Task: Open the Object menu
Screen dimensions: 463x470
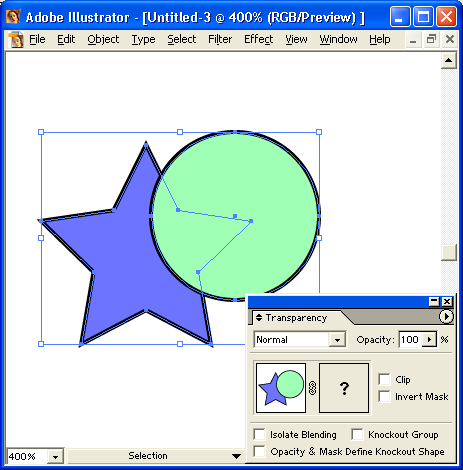Action: [103, 39]
